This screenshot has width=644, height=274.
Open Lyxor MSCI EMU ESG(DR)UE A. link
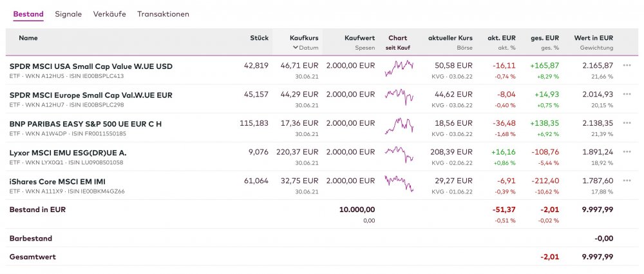(68, 152)
